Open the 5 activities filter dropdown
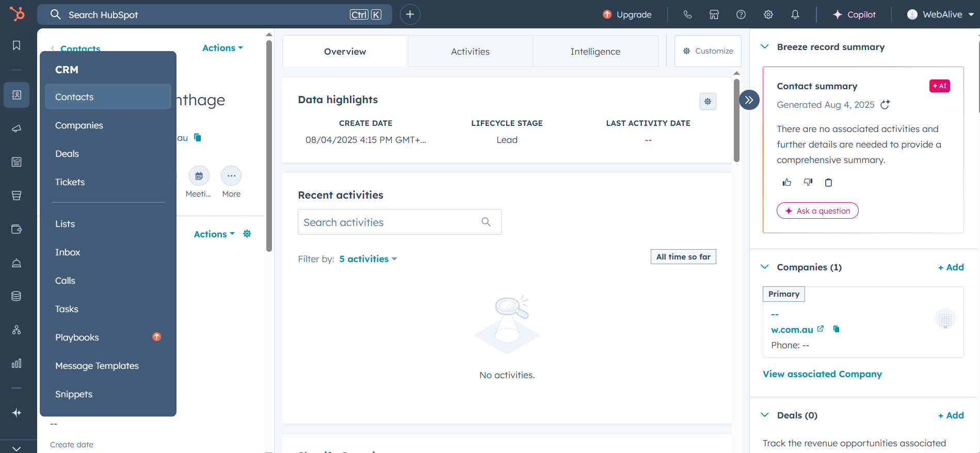The image size is (980, 453). [368, 259]
